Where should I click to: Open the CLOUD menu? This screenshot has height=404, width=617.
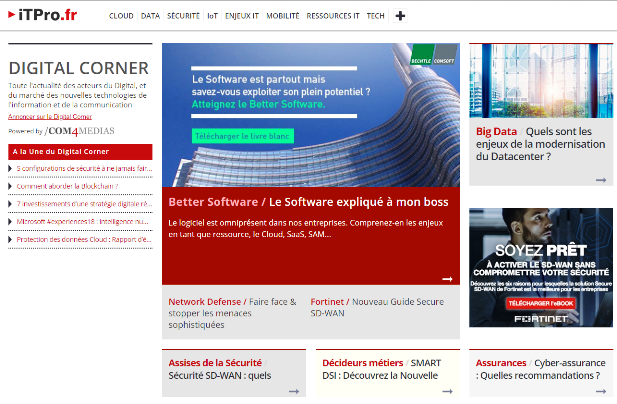(x=121, y=16)
